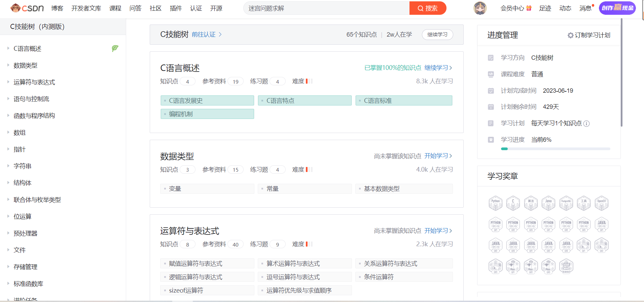Open 开发者文库 in top navigation
The image size is (644, 302).
click(86, 8)
